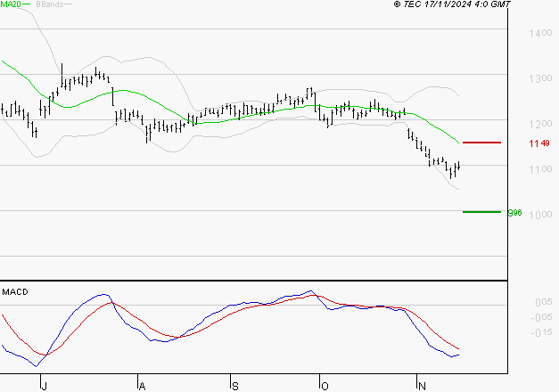Click the S month marker
This screenshot has width=559, height=392.
point(235,387)
